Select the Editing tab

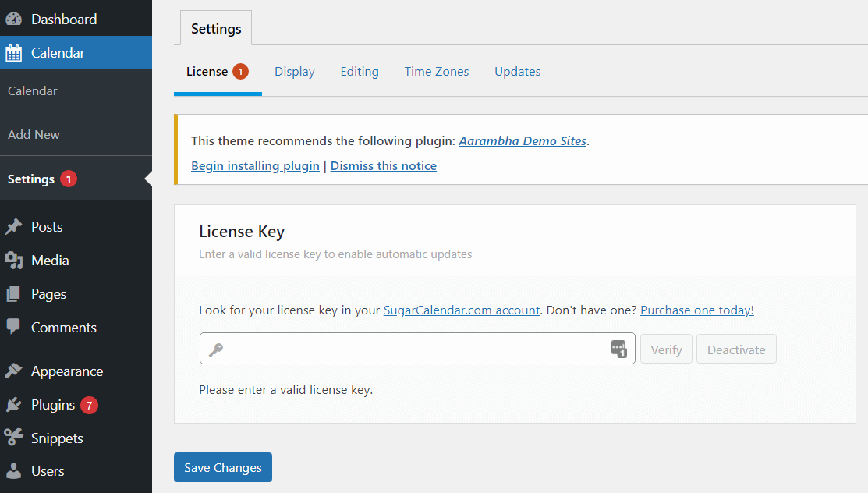[x=359, y=71]
